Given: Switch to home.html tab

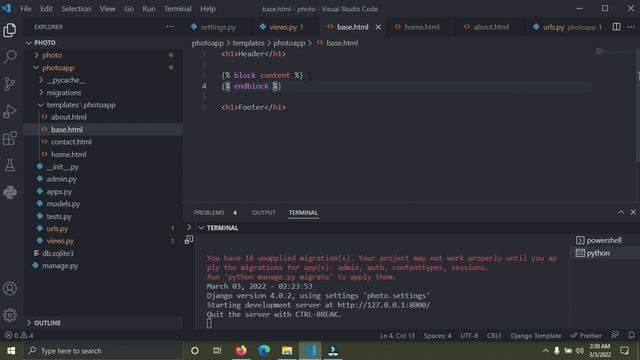Looking at the screenshot, I should [422, 27].
